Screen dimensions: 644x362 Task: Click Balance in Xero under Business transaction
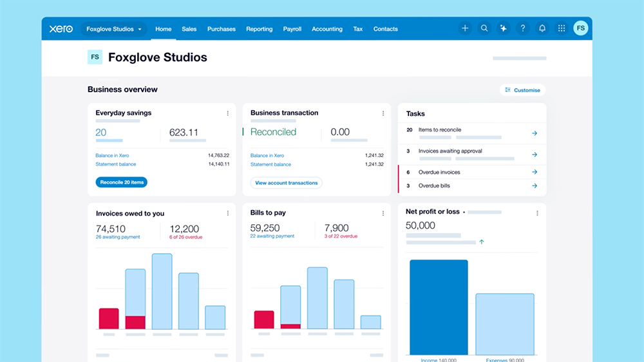click(x=267, y=155)
